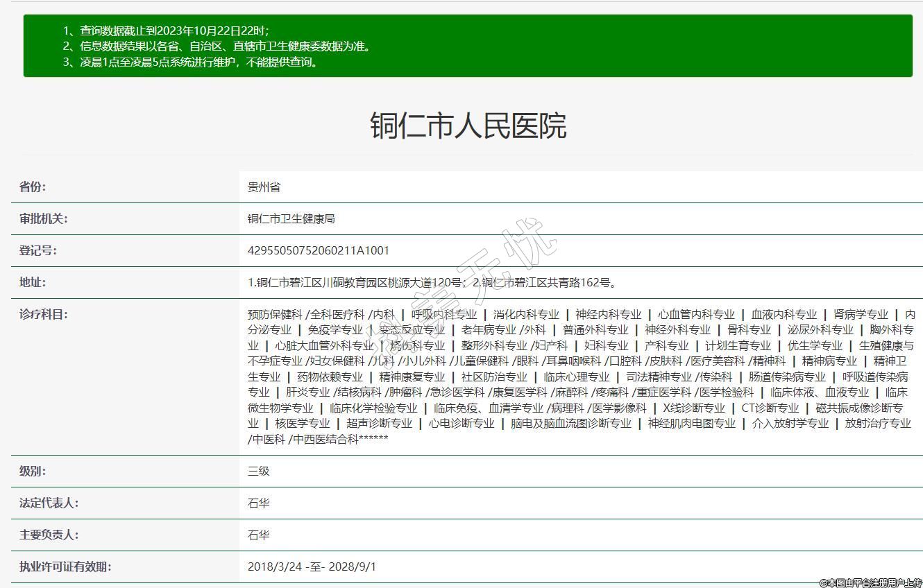This screenshot has width=923, height=588.
Task: Click the 级别 row label
Action: click(33, 472)
